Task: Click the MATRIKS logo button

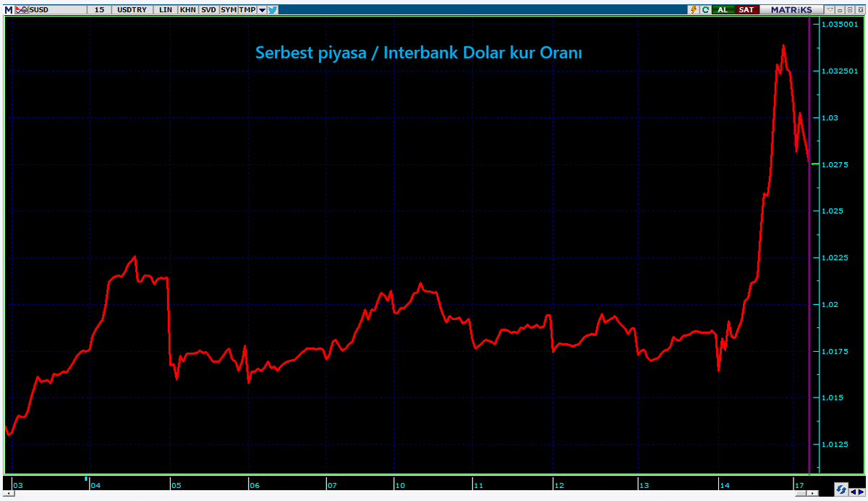Action: 791,10
